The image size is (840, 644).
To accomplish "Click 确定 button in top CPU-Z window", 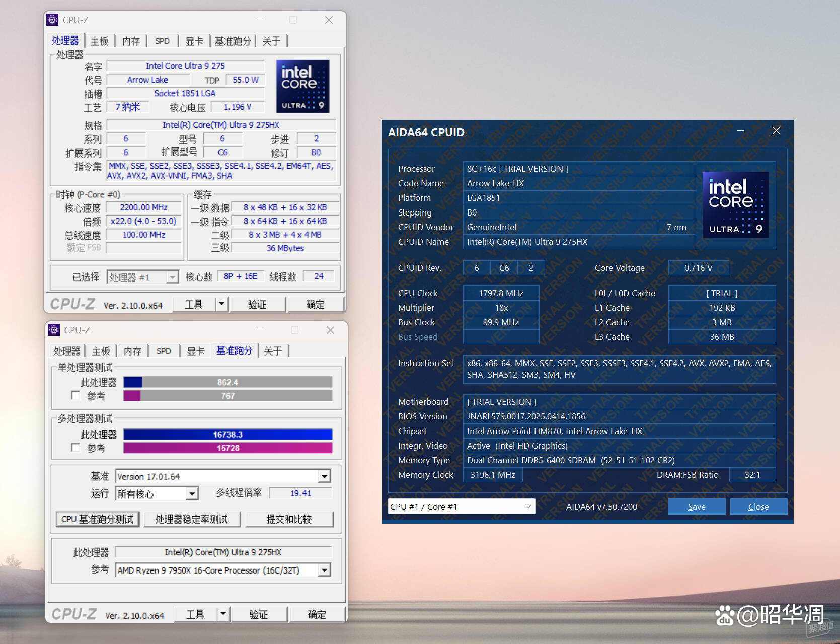I will coord(316,304).
